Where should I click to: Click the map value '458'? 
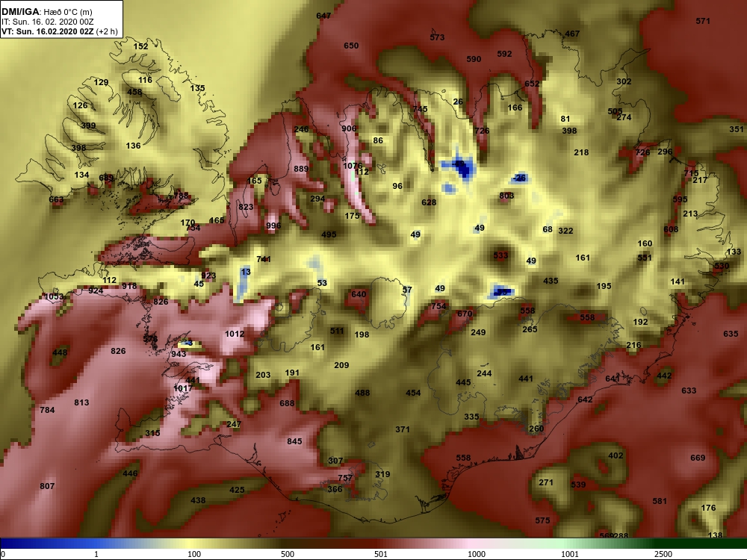point(134,92)
